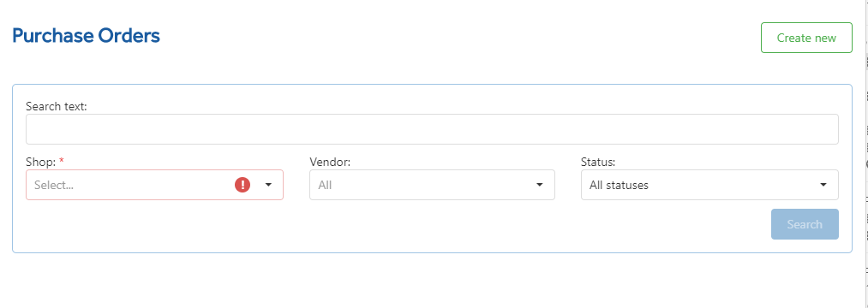Click the red required asterisk beside Shop

pos(62,160)
